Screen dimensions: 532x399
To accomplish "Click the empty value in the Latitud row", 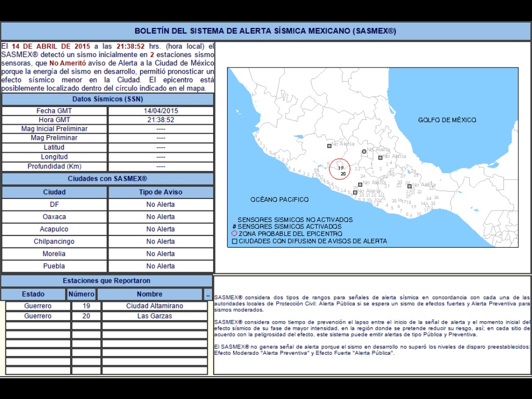I will tap(161, 147).
